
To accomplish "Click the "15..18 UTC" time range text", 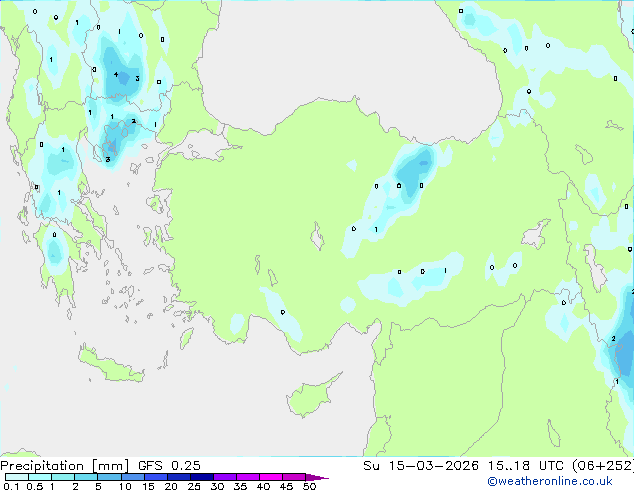I will (x=525, y=466).
